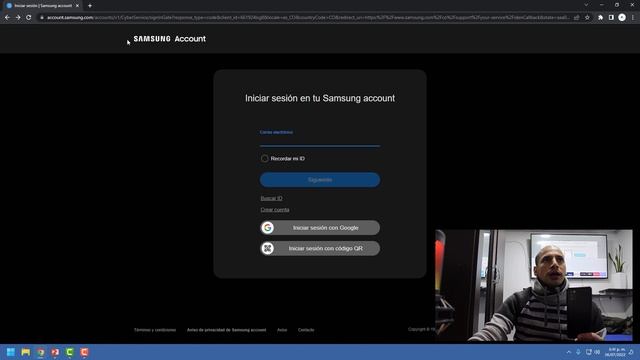Enable the Recordar mi ID option

click(x=264, y=158)
